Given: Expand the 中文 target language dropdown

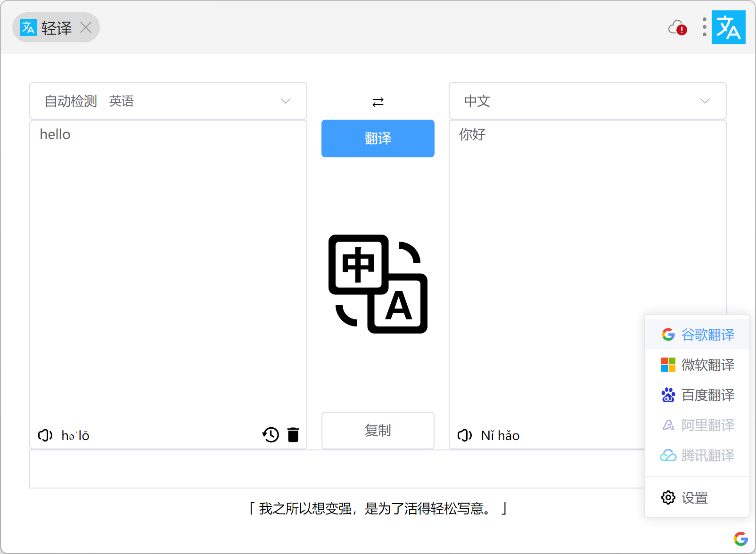Looking at the screenshot, I should [x=588, y=101].
